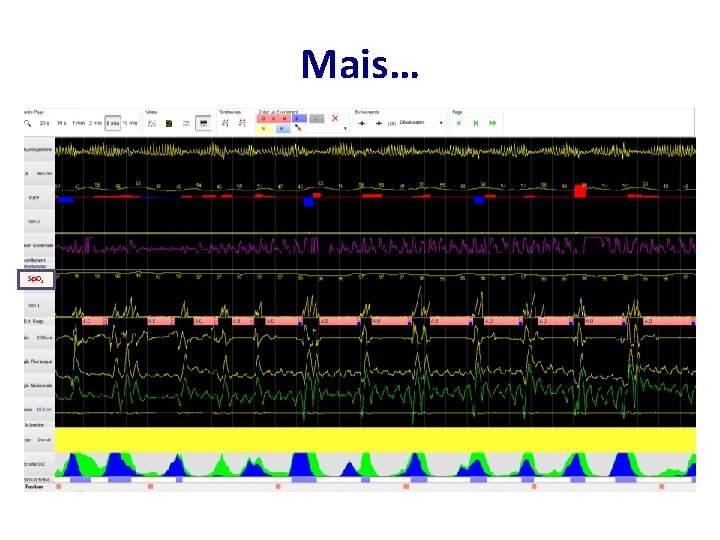Click second Tendances trend icon

click(x=242, y=123)
